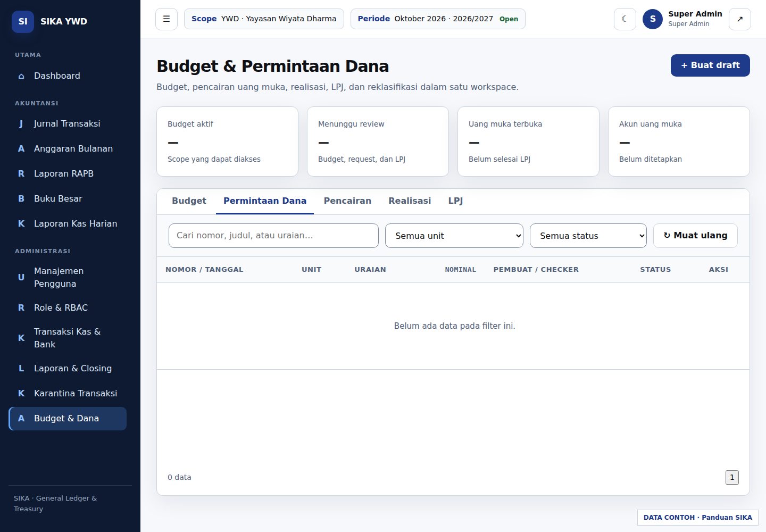Open the Super Admin avatar
This screenshot has height=532, width=766.
(x=653, y=19)
